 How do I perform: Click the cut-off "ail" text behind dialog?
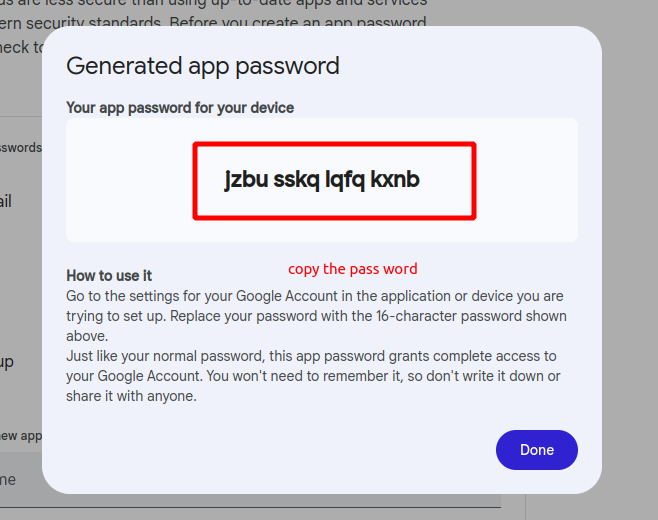point(6,201)
